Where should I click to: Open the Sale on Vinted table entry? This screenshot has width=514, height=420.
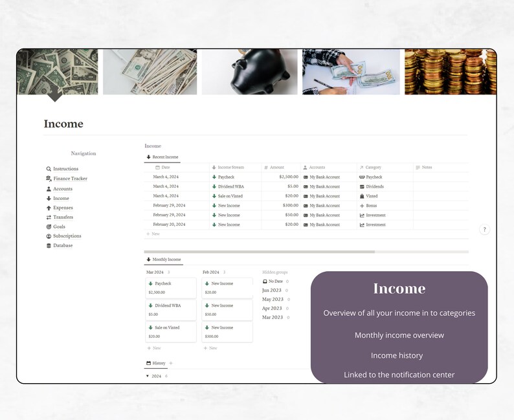(235, 196)
